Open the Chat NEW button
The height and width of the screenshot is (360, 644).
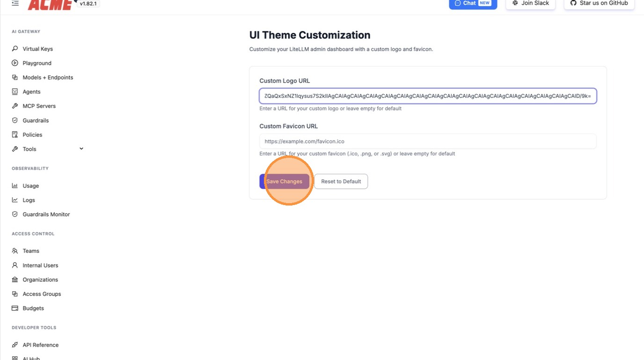coord(473,3)
